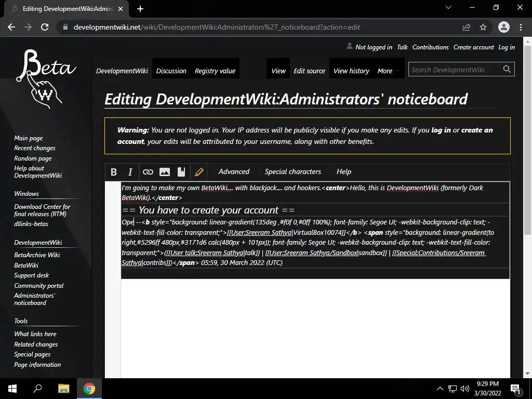Click the Log in link at top
Screen dimensions: 532x399
[x=506, y=47]
